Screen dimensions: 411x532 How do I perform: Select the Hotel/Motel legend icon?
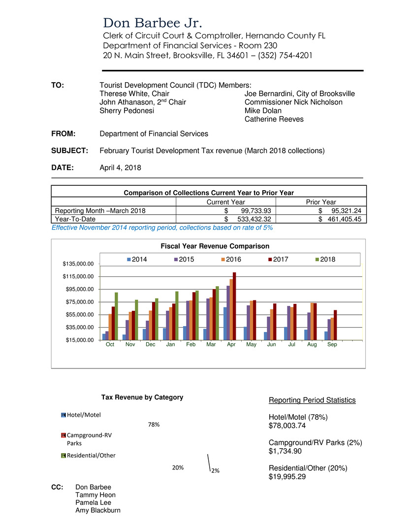click(63, 415)
